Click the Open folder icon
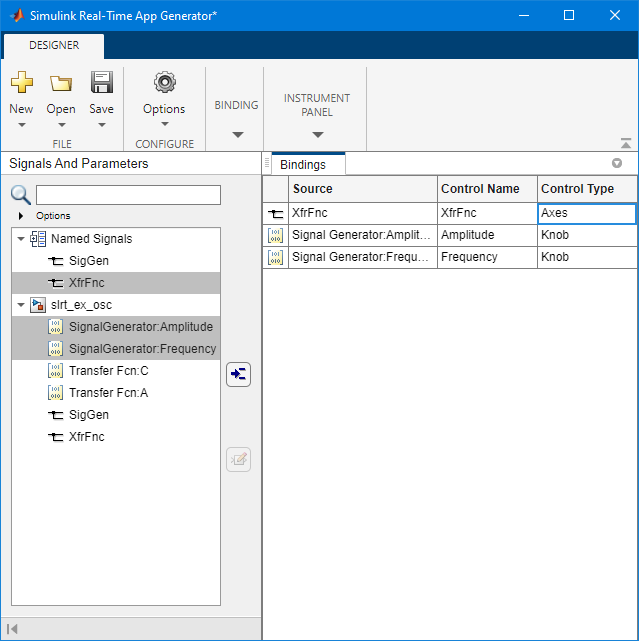Screen dimensions: 639x641 [x=61, y=83]
